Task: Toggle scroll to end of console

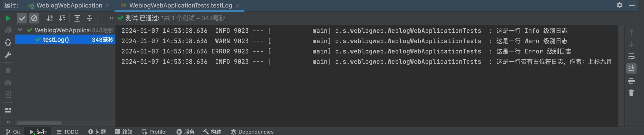Action: (631, 68)
